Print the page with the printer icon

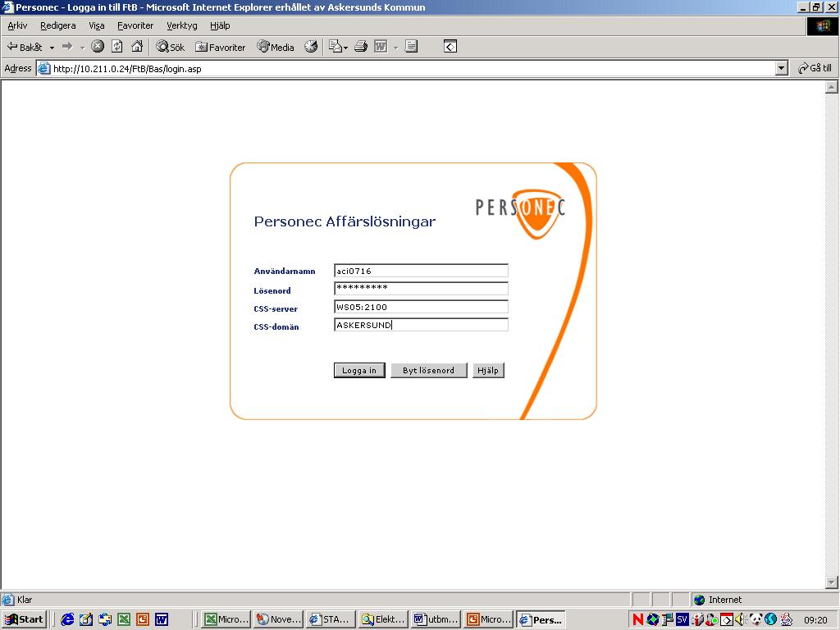pyautogui.click(x=361, y=47)
